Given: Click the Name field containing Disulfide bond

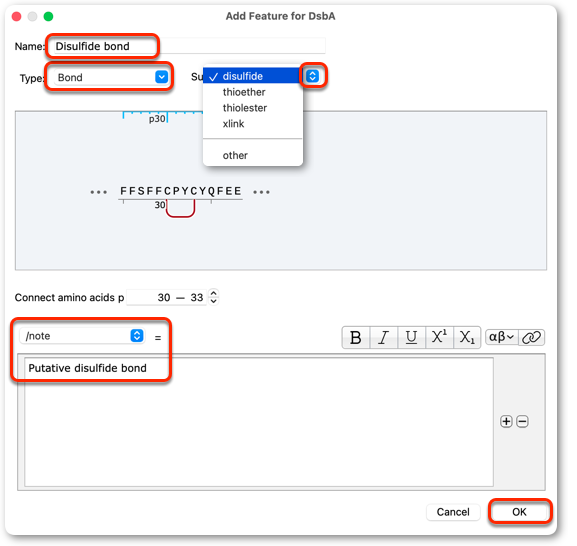Looking at the screenshot, I should click(189, 46).
